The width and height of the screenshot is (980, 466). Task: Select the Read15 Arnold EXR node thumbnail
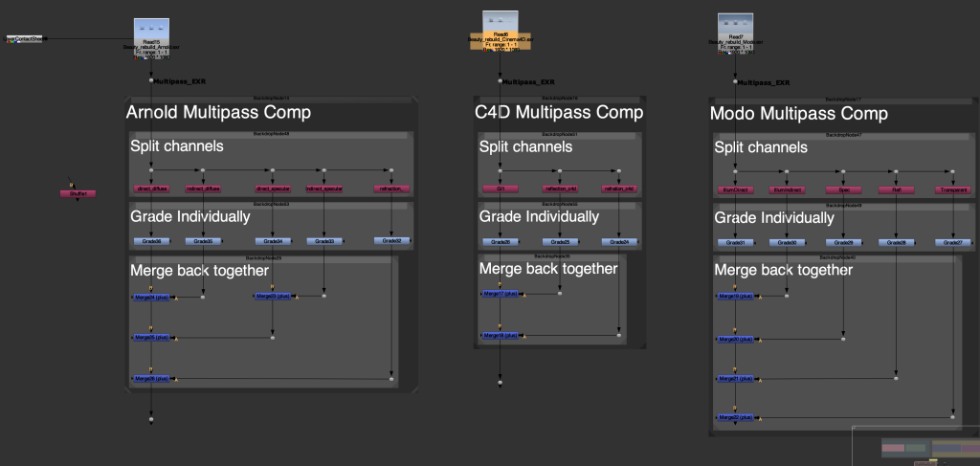click(x=151, y=38)
